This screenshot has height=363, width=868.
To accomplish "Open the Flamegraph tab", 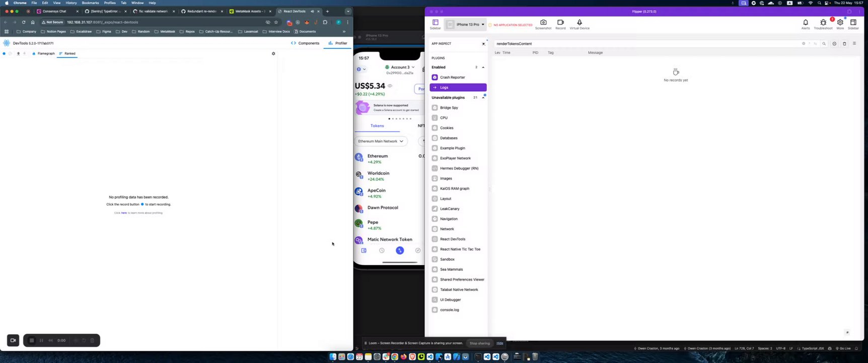I will point(43,53).
